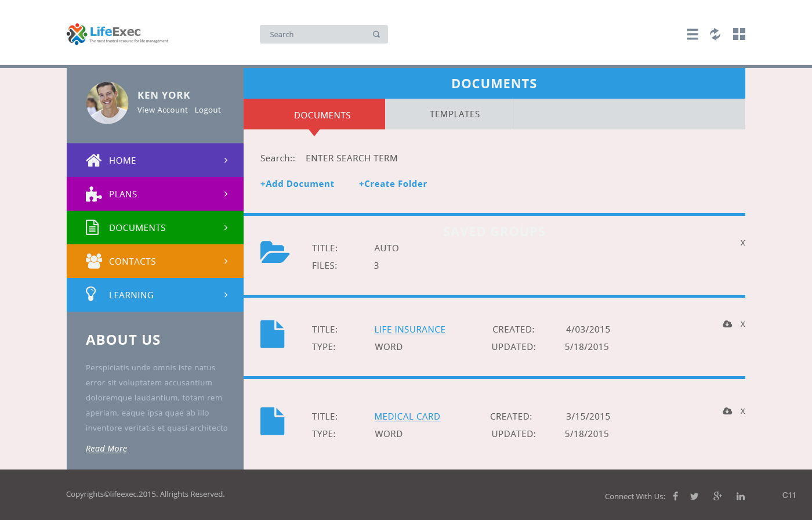Download the Life Insurance document
The image size is (812, 520).
click(x=727, y=324)
